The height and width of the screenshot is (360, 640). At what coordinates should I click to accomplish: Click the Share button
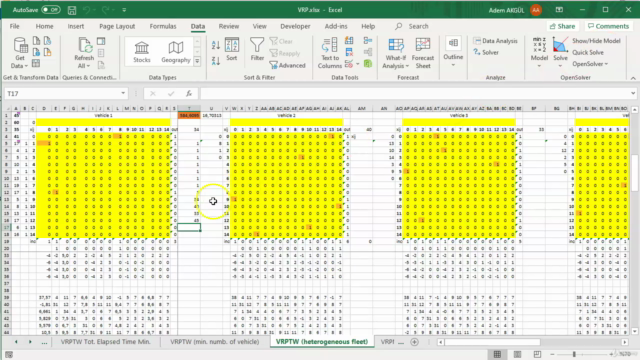(x=562, y=26)
